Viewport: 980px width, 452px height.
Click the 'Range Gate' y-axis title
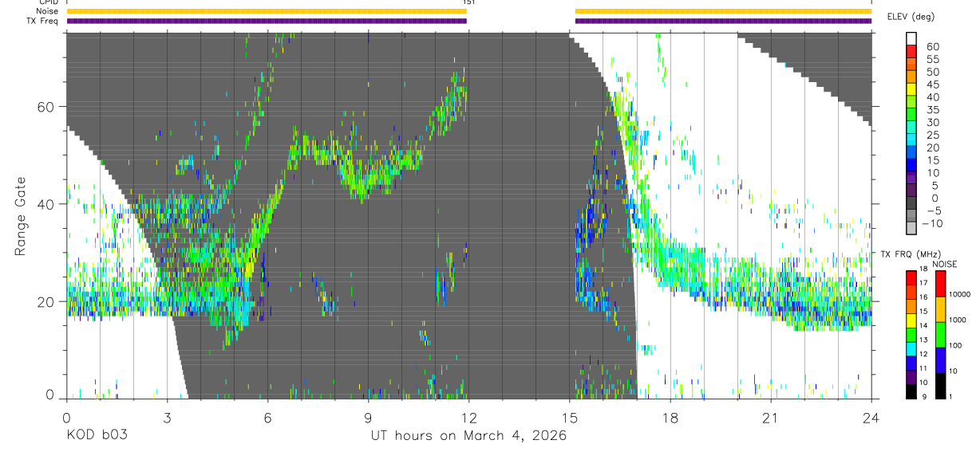[x=22, y=215]
